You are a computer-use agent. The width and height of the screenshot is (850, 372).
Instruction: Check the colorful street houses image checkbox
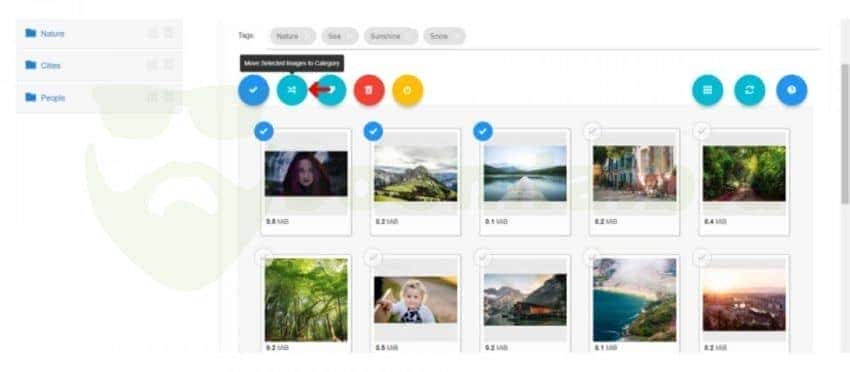pyautogui.click(x=593, y=131)
